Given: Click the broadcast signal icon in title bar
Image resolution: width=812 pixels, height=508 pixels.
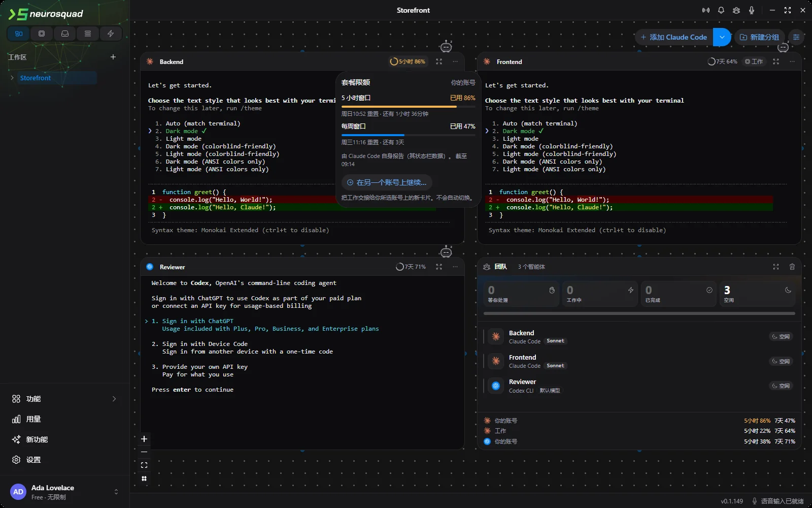Looking at the screenshot, I should pos(706,10).
